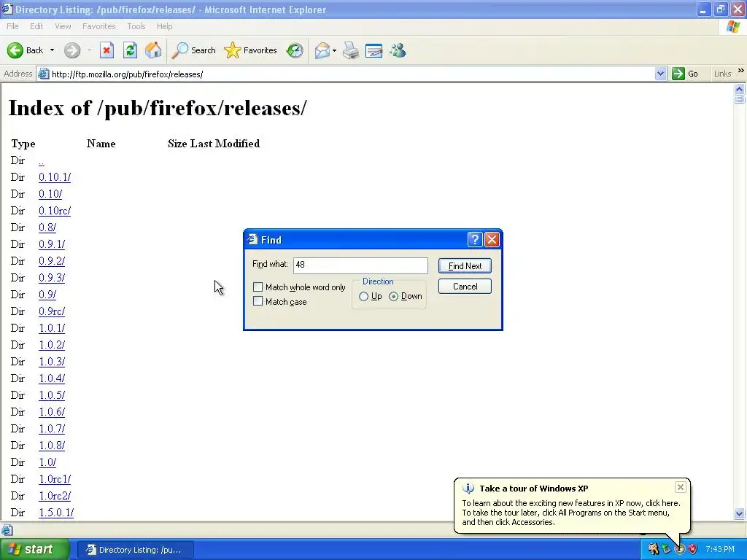
Task: Open the address bar dropdown
Action: (660, 74)
